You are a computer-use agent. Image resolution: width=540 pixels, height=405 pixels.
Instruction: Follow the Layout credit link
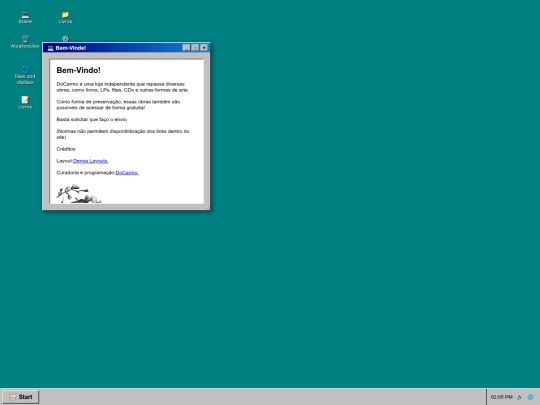click(x=91, y=161)
